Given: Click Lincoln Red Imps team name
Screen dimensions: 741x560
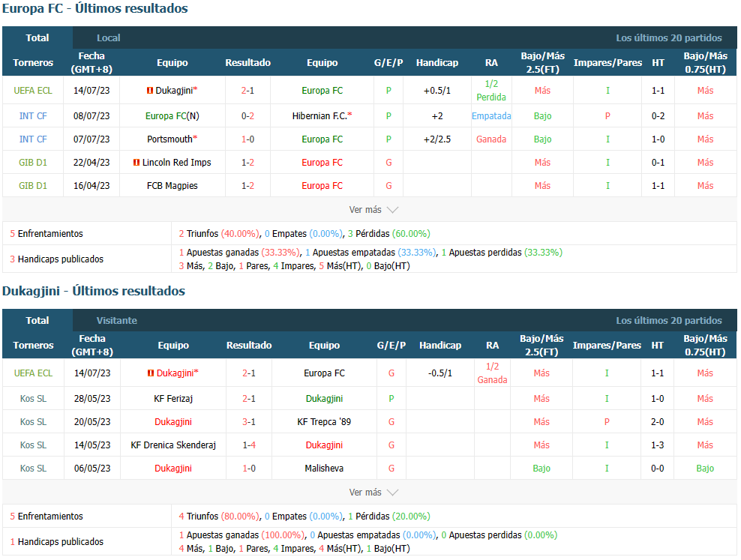Looking at the screenshot, I should point(177,163).
